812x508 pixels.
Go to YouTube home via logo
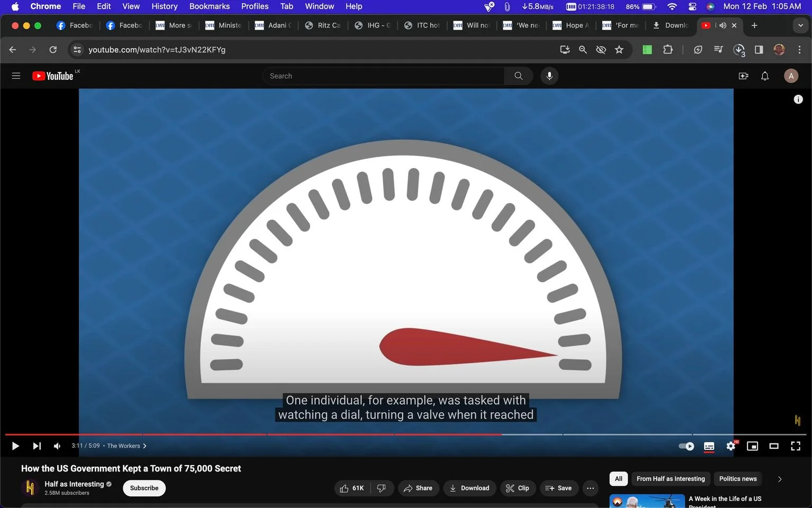click(x=53, y=76)
